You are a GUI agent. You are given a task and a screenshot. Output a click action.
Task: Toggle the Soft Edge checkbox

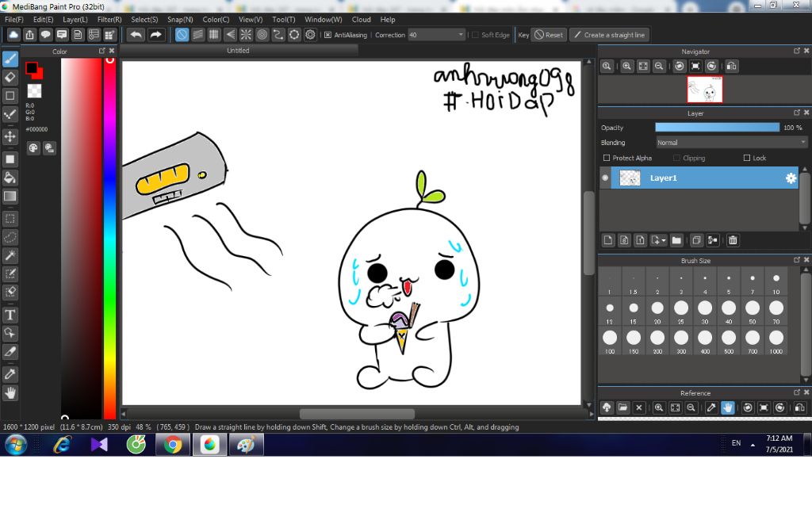point(475,35)
